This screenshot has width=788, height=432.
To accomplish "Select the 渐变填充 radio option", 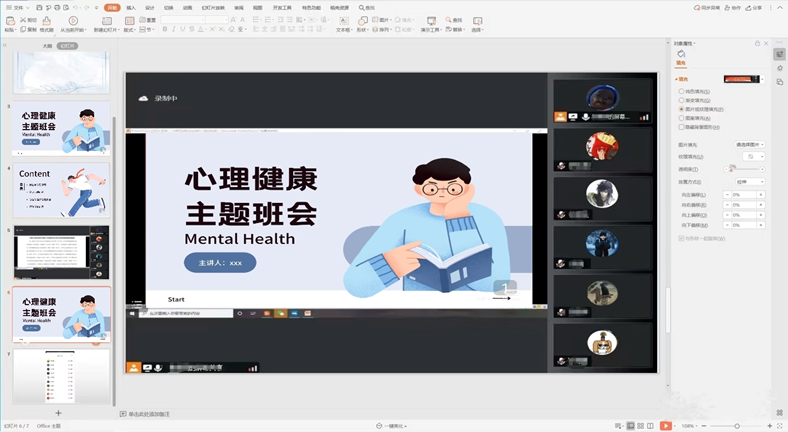I will pyautogui.click(x=682, y=100).
